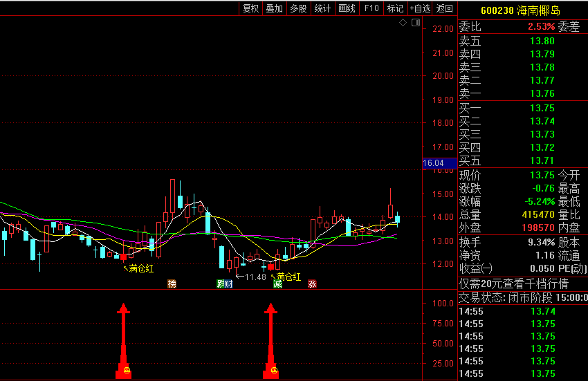Viewport: 588px width, 381px height.
Task: Click the second red arrow signal
Action: (270, 340)
